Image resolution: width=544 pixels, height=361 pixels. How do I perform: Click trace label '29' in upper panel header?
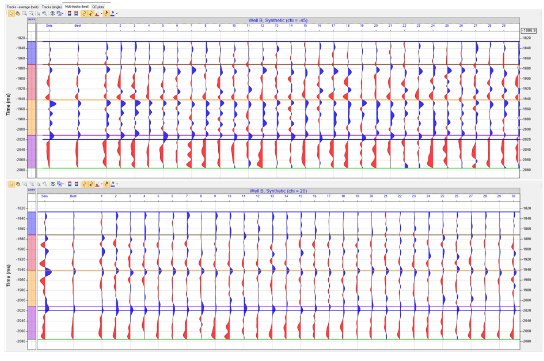point(503,26)
